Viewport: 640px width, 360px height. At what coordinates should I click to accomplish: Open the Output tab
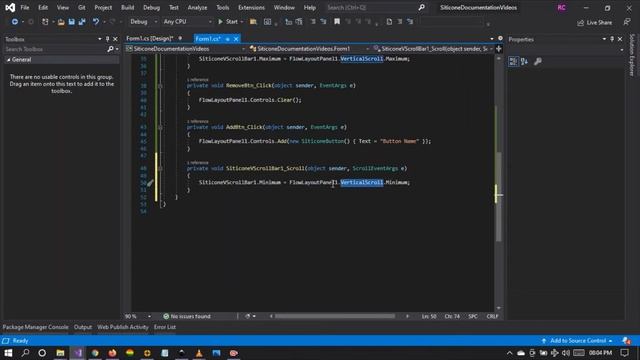83,327
